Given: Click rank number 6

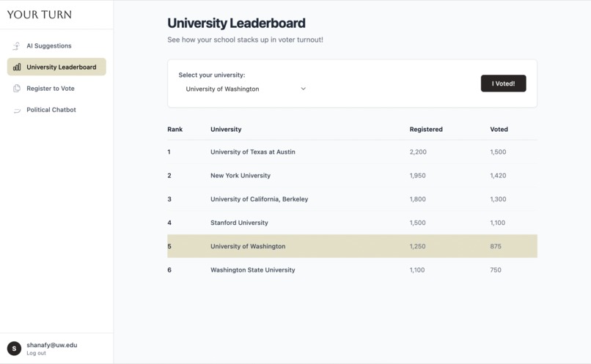Looking at the screenshot, I should (169, 270).
